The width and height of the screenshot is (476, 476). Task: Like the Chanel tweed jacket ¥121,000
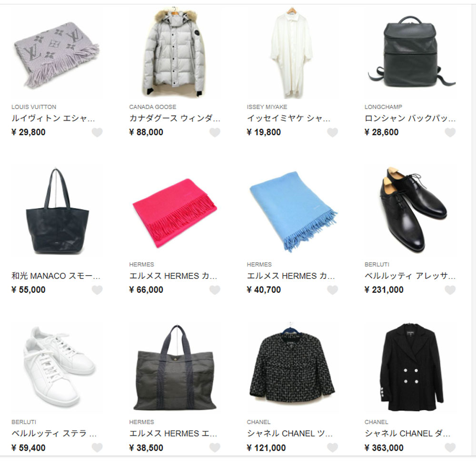click(x=332, y=447)
